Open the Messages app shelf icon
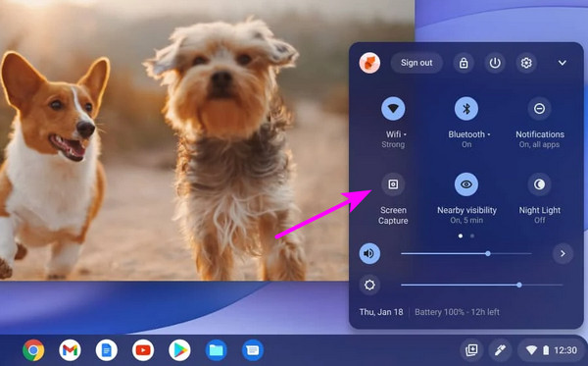Viewport: 588px width, 366px height. [253, 350]
